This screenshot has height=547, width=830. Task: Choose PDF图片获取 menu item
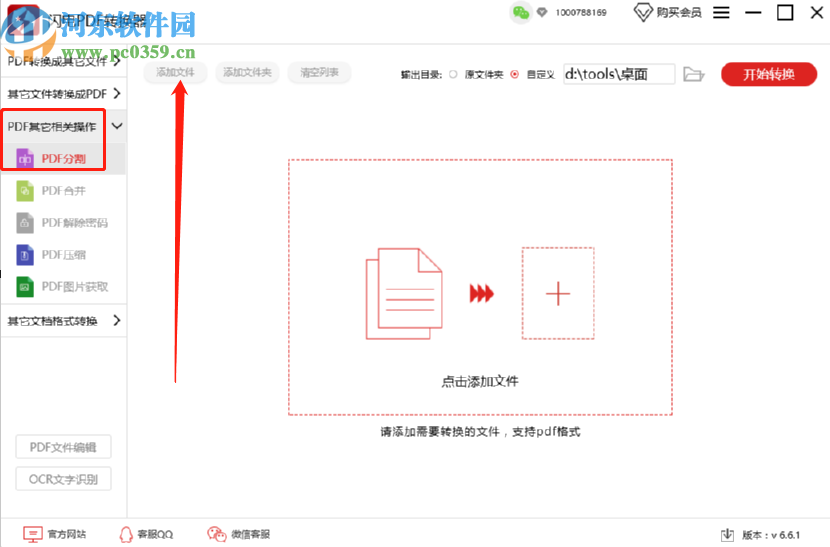(x=64, y=286)
